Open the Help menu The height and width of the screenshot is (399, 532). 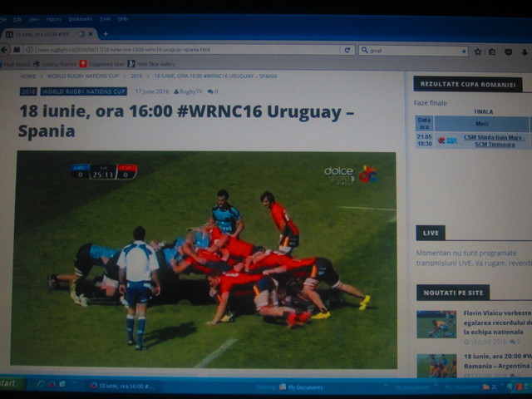pos(123,19)
